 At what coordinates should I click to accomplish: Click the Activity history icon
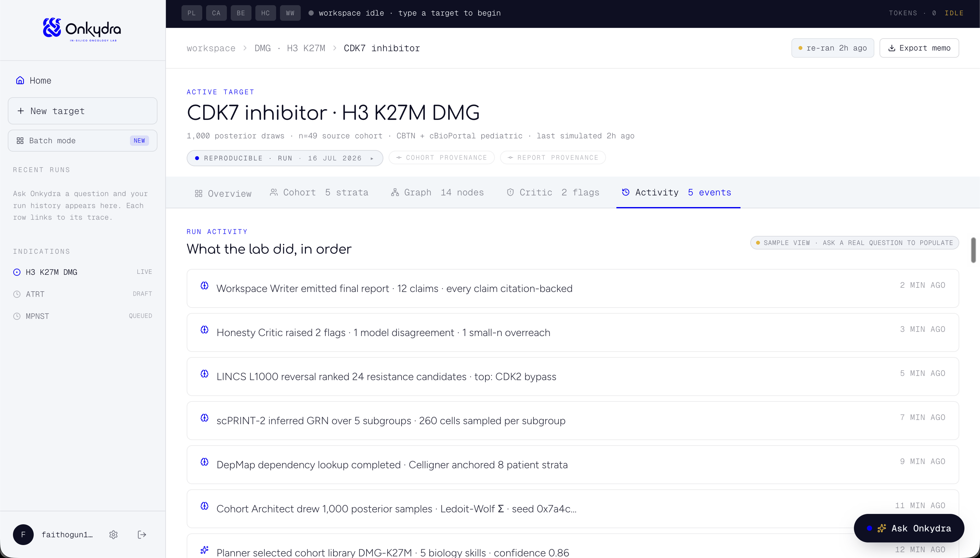[x=625, y=192]
